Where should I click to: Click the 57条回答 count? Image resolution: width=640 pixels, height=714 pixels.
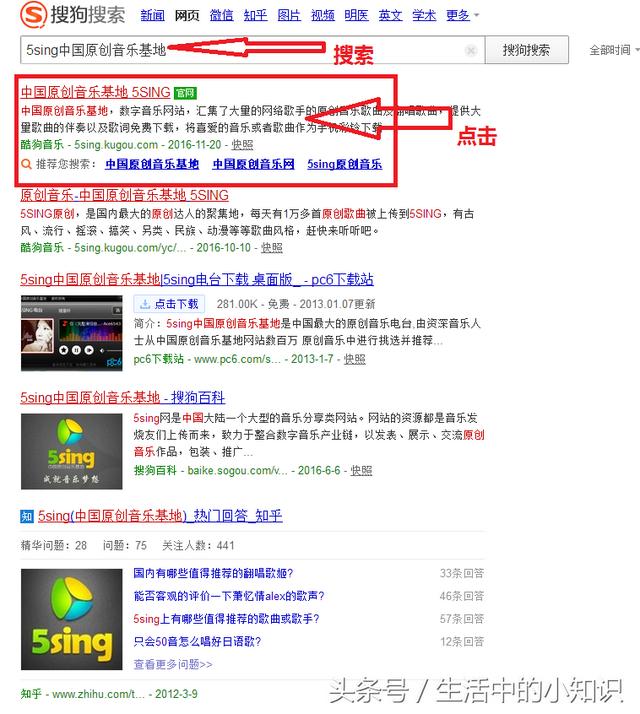point(461,619)
